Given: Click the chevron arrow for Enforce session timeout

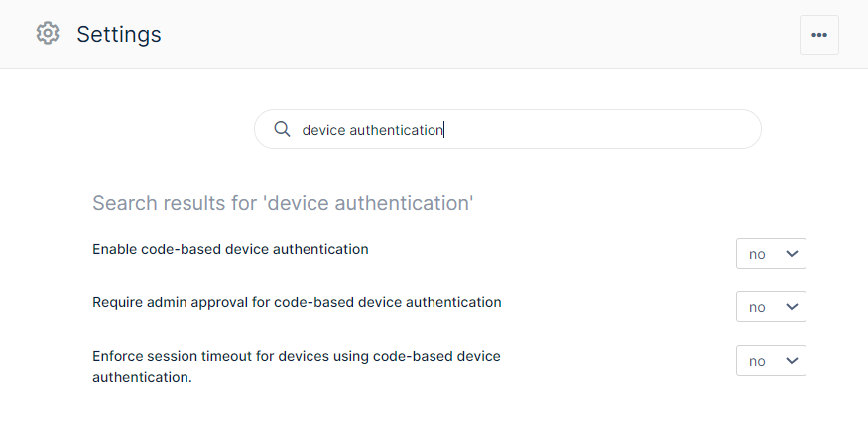Looking at the screenshot, I should click(x=792, y=361).
